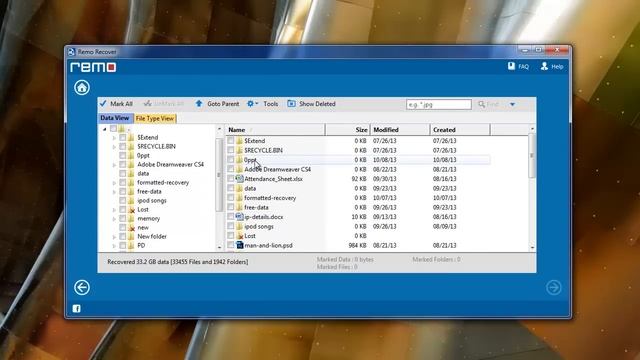640x360 pixels.
Task: Click the Mark All checkmark button
Action: (x=116, y=104)
